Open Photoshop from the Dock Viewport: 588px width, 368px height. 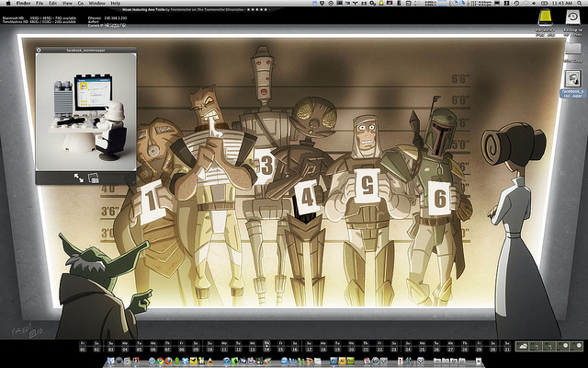point(334,361)
